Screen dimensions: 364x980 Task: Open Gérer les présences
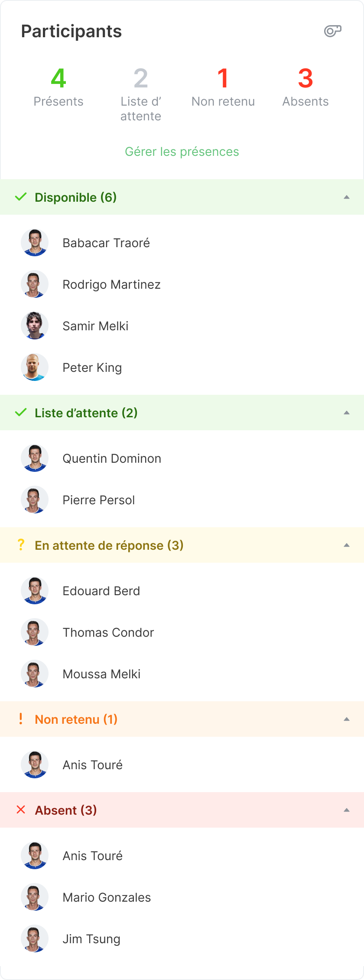pos(182,152)
